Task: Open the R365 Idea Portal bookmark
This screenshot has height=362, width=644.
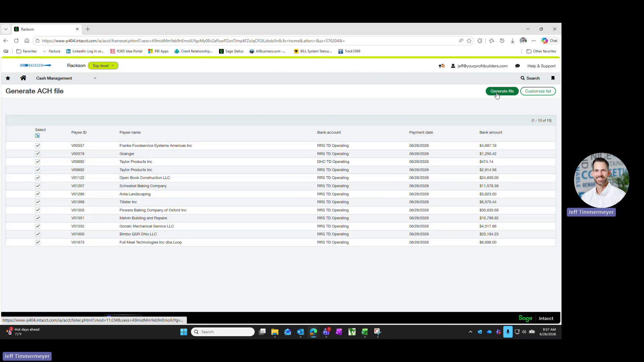Action: (126, 51)
